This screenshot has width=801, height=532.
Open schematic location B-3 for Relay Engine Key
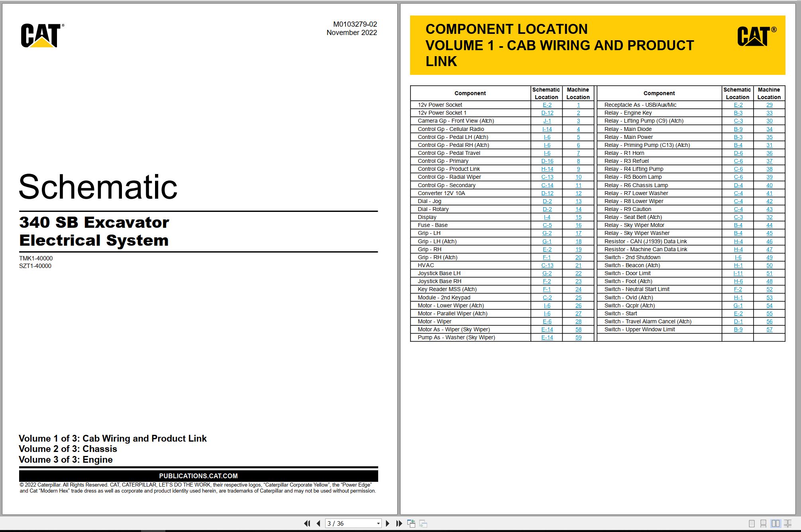(x=738, y=113)
